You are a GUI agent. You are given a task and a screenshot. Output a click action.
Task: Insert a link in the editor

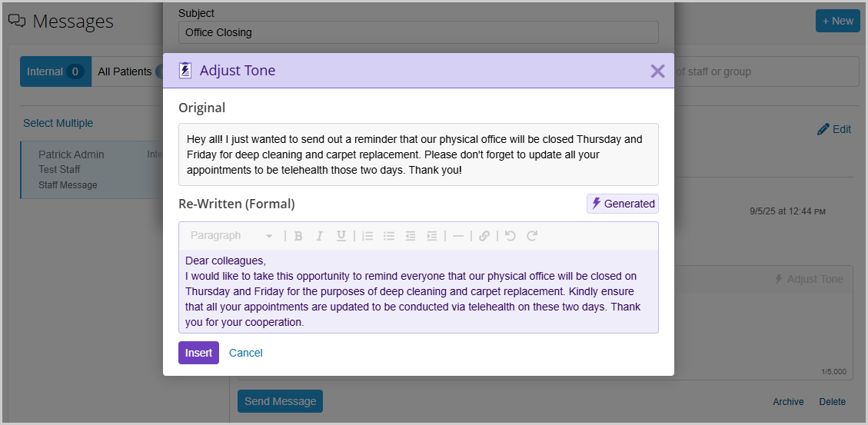(x=484, y=236)
